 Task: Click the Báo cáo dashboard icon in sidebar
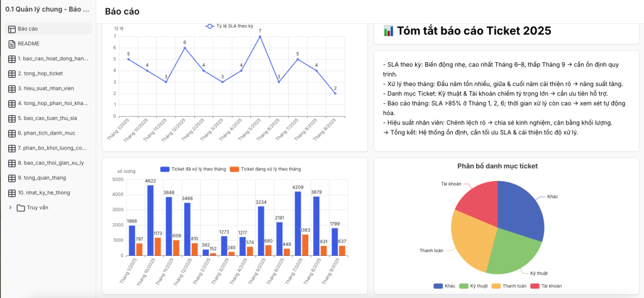pyautogui.click(x=12, y=29)
